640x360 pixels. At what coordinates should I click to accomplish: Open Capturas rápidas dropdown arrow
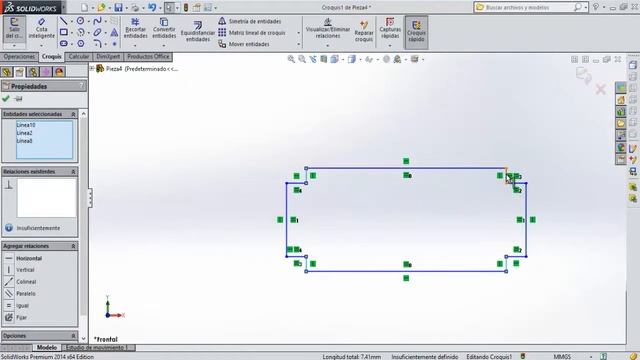coord(390,45)
